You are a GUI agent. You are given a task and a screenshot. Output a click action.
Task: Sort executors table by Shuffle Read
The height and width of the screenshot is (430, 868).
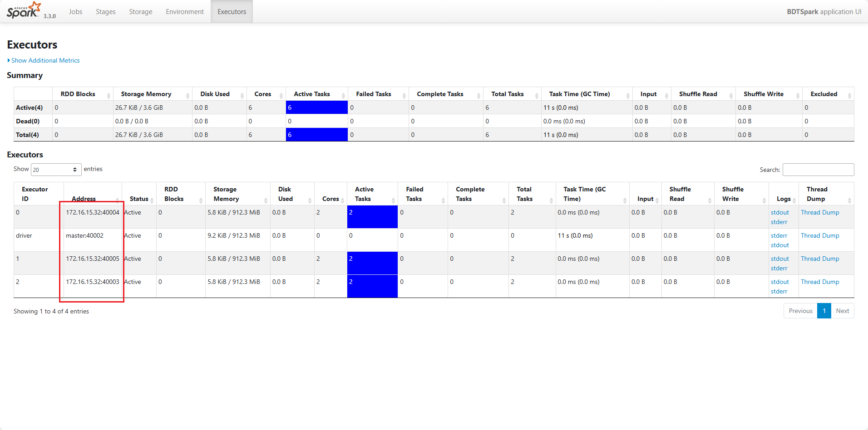click(x=688, y=194)
